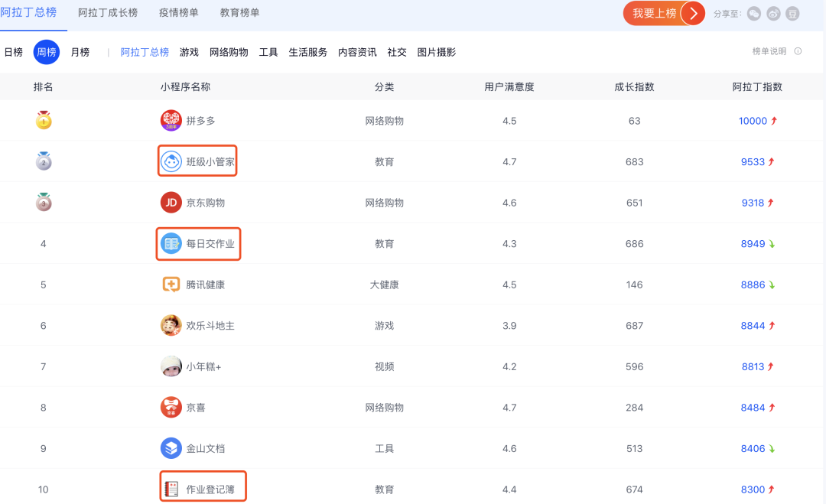826x504 pixels.
Task: Click the 京东购物 JD icon
Action: point(171,203)
